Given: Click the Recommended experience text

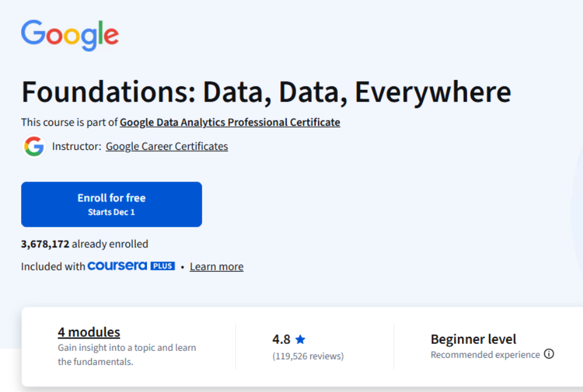Looking at the screenshot, I should pyautogui.click(x=485, y=354).
